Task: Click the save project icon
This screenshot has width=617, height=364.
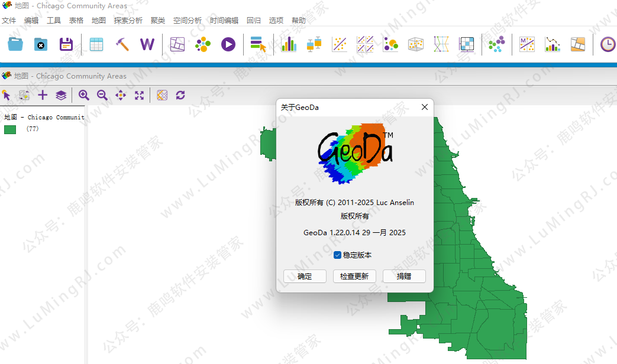Action: pyautogui.click(x=66, y=44)
